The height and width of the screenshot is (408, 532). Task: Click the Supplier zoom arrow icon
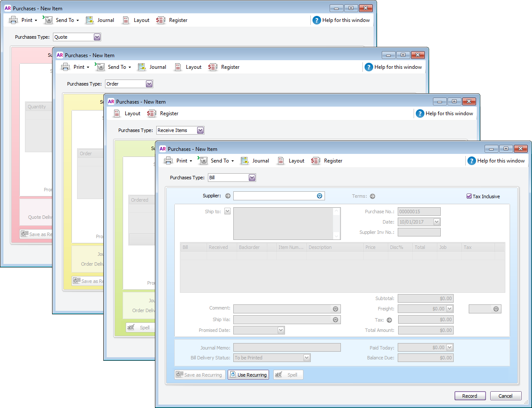pyautogui.click(x=228, y=196)
